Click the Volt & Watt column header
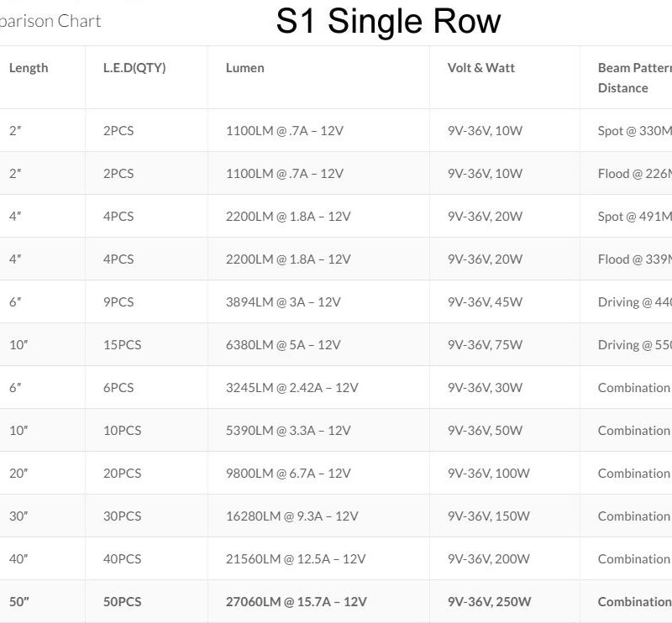The width and height of the screenshot is (672, 623). 481,68
